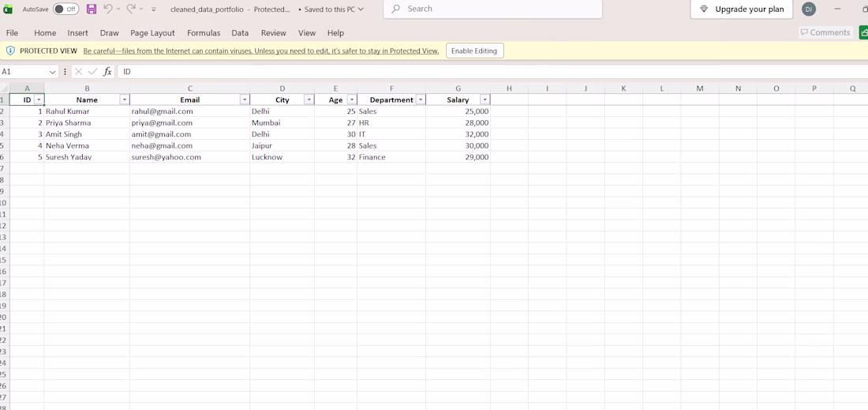Open the City column filter dropdown

(x=309, y=100)
